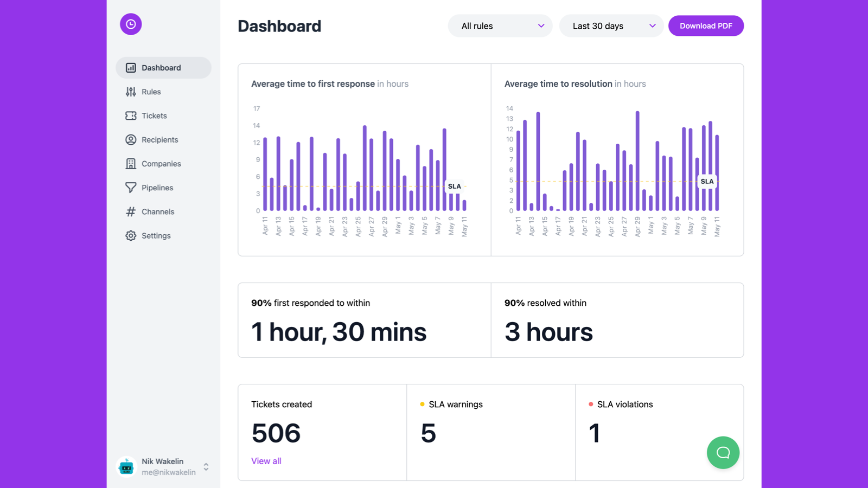Select Tickets in the navigation menu

[154, 115]
